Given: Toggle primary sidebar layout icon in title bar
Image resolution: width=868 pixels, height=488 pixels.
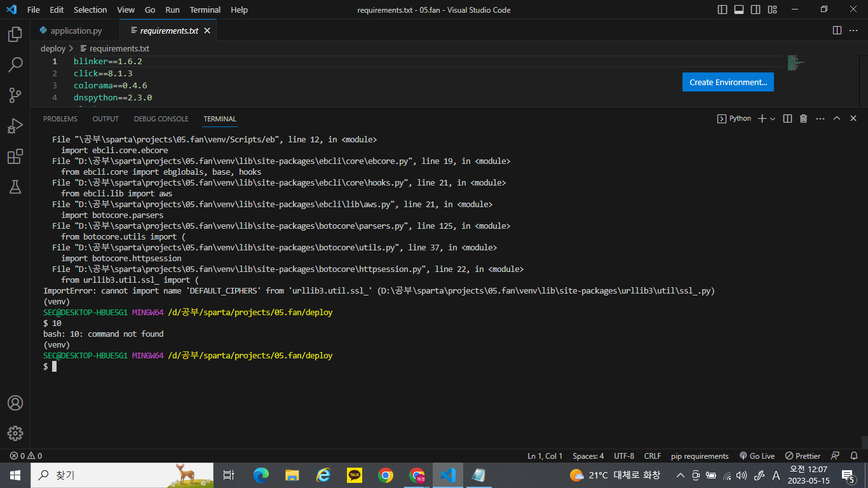Looking at the screenshot, I should 722,10.
